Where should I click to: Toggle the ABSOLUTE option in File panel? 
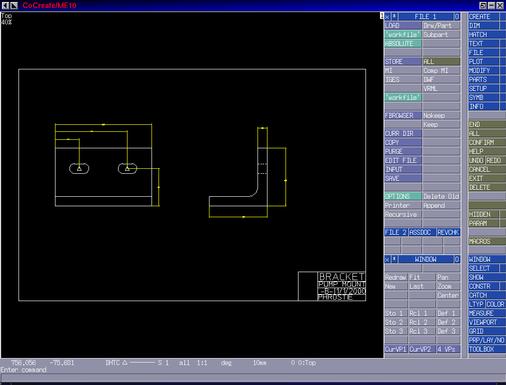(403, 44)
